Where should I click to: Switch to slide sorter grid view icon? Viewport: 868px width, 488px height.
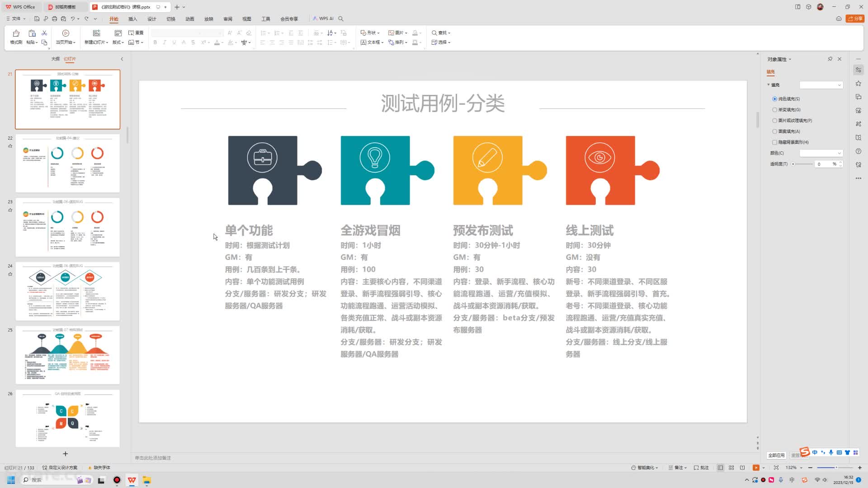point(731,468)
